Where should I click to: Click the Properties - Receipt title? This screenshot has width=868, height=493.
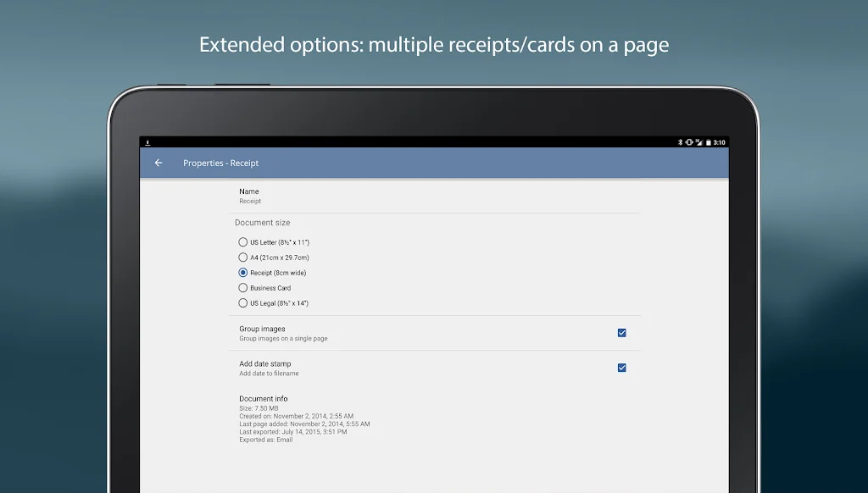point(221,163)
